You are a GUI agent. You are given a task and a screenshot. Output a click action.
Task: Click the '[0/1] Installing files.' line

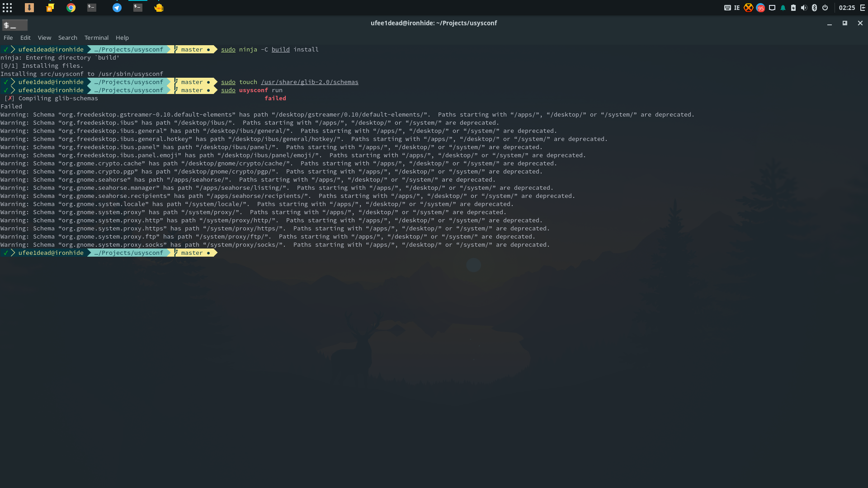42,66
